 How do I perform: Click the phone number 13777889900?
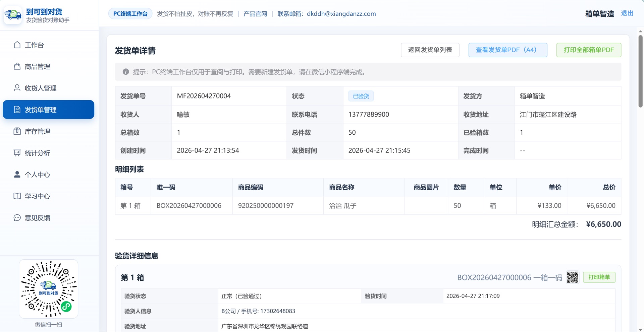[369, 114]
